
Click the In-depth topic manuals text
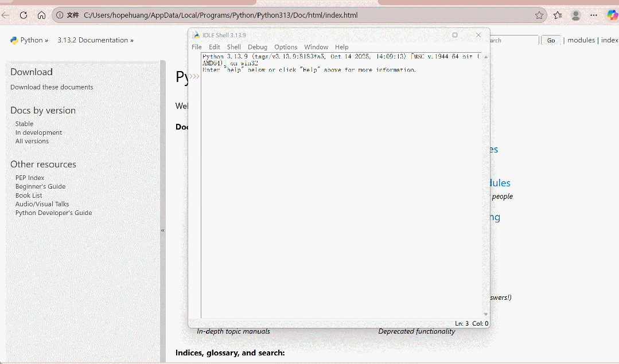pos(233,332)
